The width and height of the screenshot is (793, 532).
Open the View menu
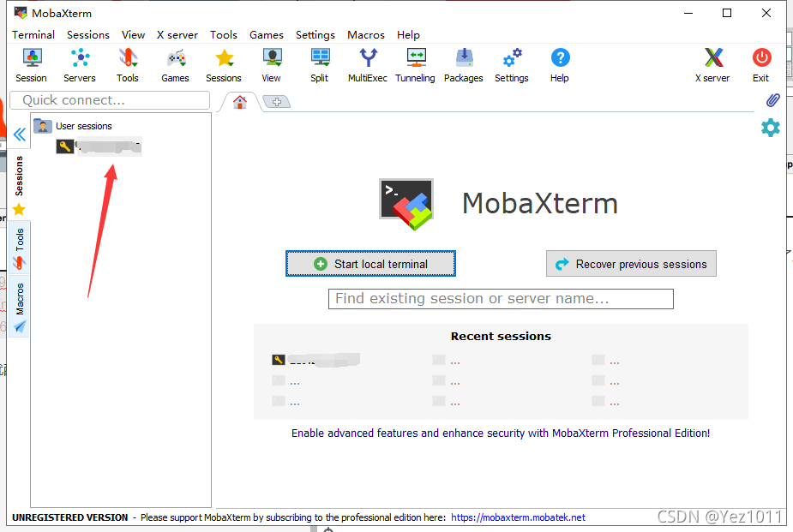click(133, 35)
